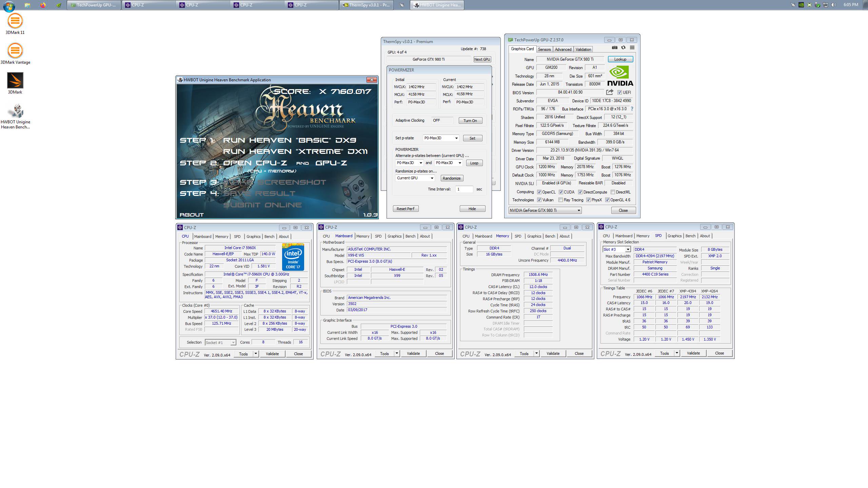Open the Slot #3 memory slot dropdown

616,249
